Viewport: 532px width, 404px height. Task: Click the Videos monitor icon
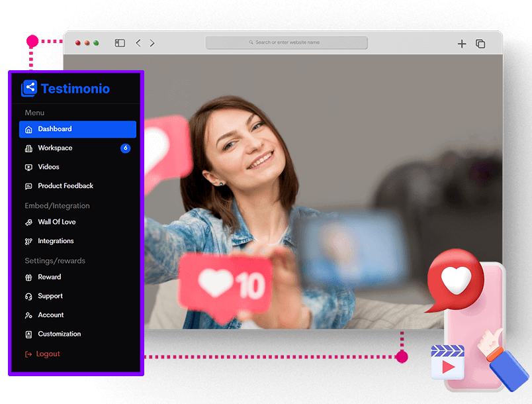28,168
